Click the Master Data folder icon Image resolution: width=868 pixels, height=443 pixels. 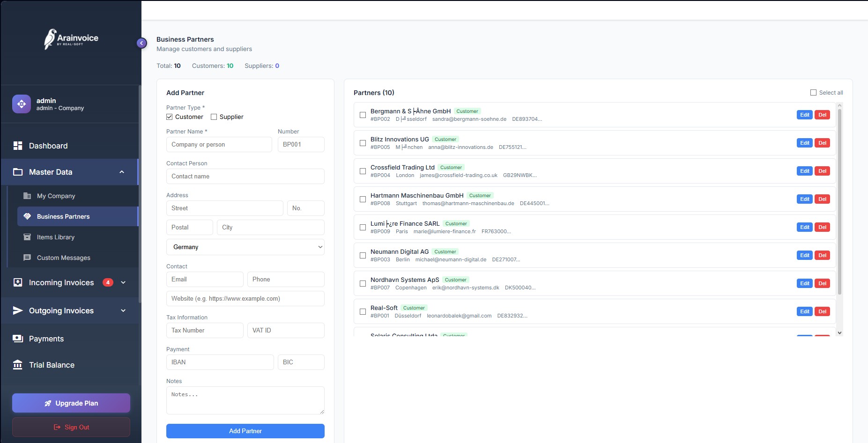coord(18,172)
